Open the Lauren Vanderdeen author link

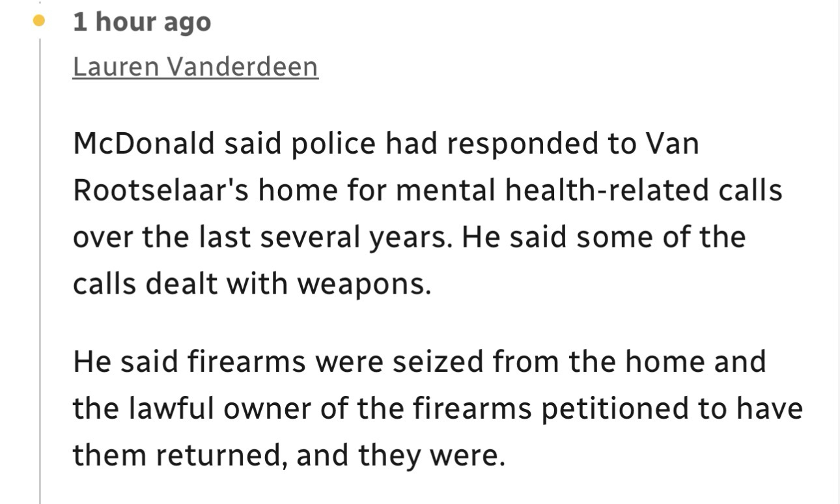coord(195,66)
